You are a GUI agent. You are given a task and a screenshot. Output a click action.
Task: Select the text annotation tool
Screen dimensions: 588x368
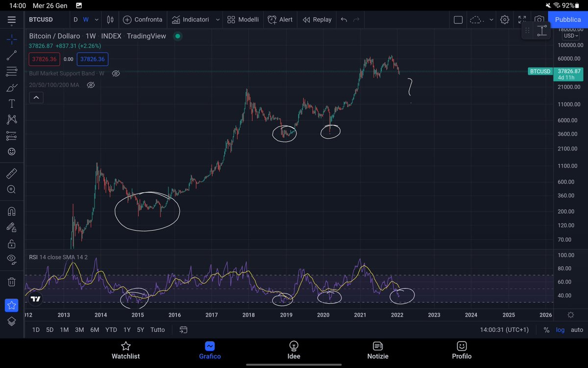click(12, 104)
